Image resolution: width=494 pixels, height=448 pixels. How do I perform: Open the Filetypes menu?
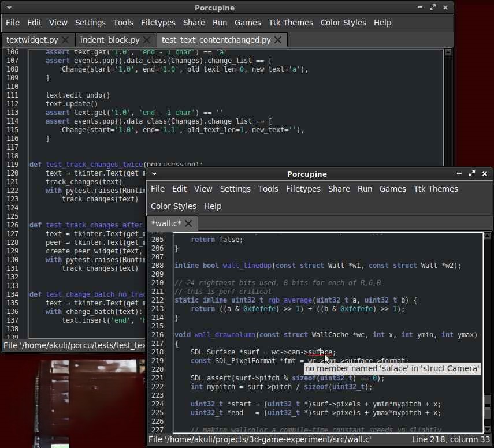pos(158,23)
